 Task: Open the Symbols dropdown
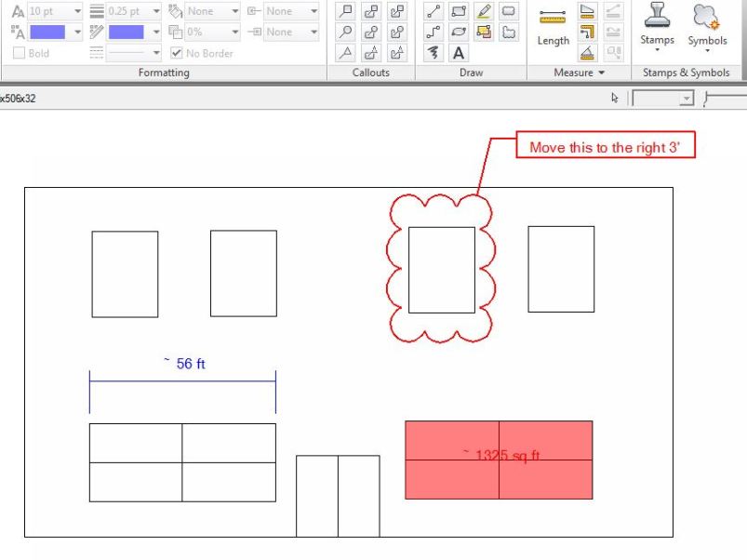[707, 50]
